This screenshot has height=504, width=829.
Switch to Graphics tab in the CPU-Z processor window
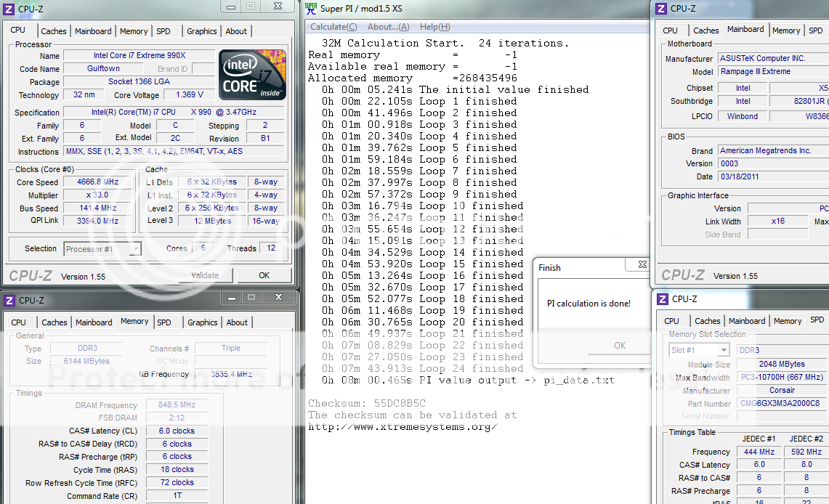[202, 31]
